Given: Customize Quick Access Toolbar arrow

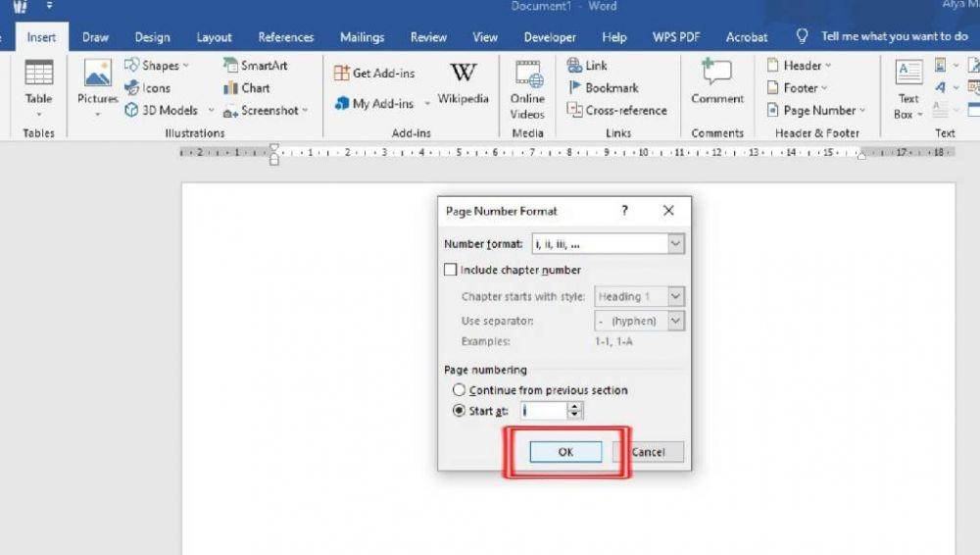Looking at the screenshot, I should pos(49,6).
